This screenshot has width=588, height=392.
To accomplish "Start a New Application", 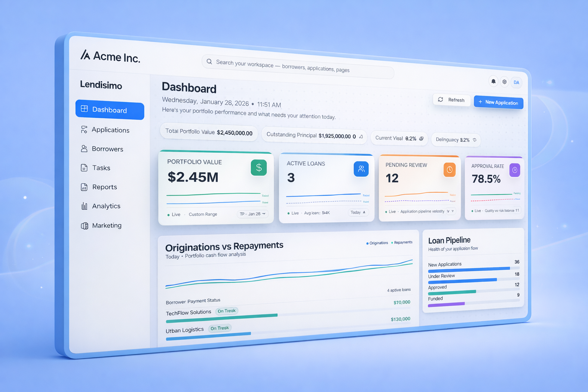I will pos(498,102).
